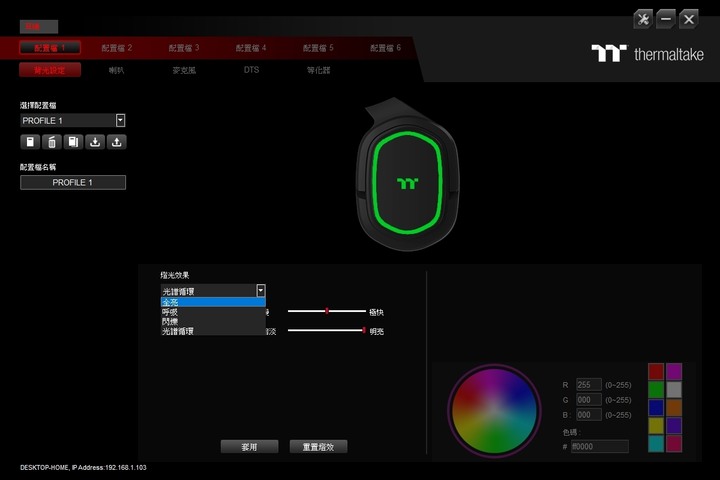
Task: Switch to 配置檔 4 profile tab
Action: pos(251,48)
